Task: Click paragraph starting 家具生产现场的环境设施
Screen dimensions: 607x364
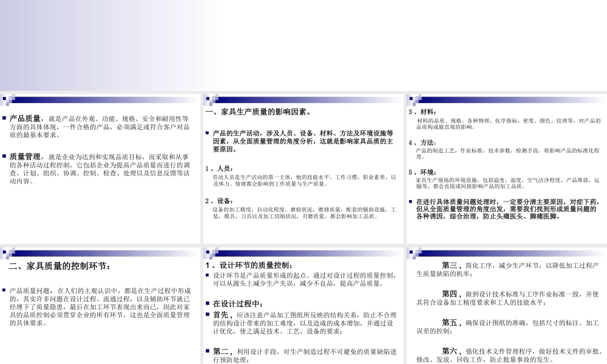Action: pos(508,183)
